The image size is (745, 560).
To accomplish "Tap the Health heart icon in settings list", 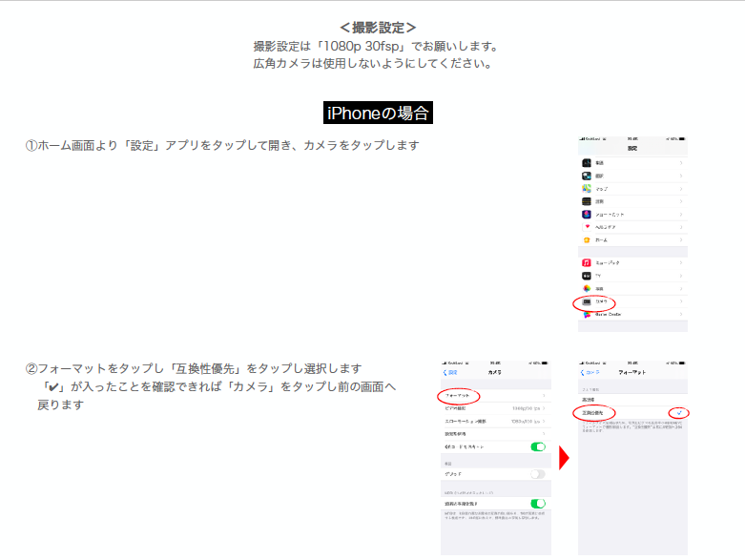I will (587, 227).
